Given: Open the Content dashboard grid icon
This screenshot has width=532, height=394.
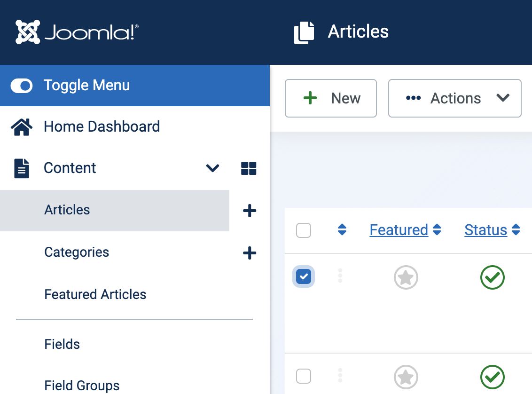Looking at the screenshot, I should [x=249, y=168].
